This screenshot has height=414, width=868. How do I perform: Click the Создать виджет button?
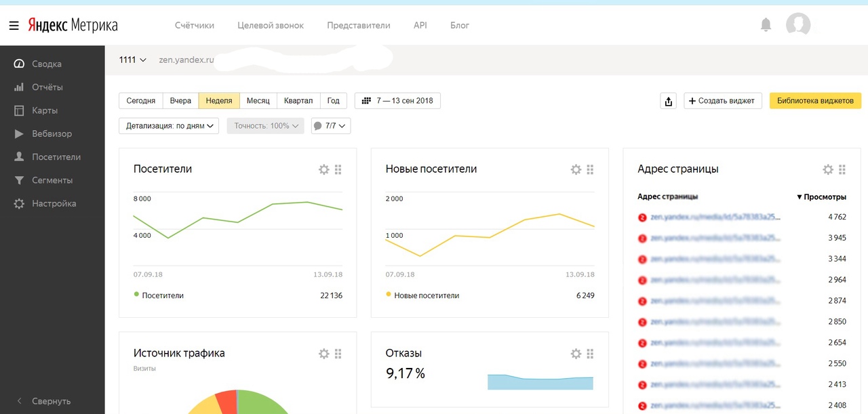(723, 101)
